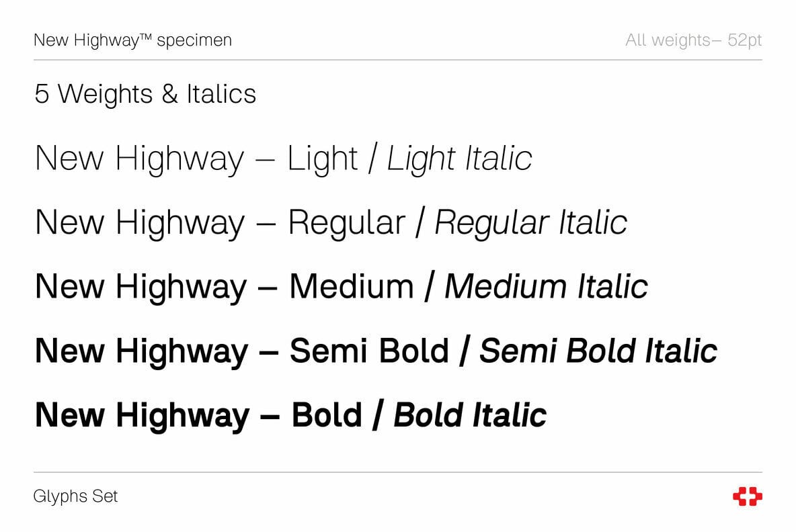Click the 'Medium Italic' sample text
796x532 pixels.
click(x=546, y=287)
